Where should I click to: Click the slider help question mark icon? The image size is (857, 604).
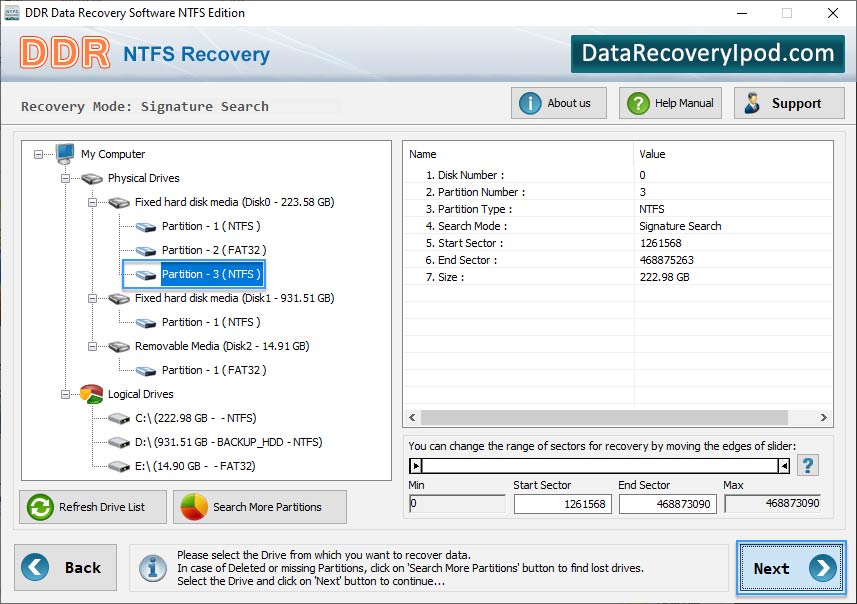808,466
